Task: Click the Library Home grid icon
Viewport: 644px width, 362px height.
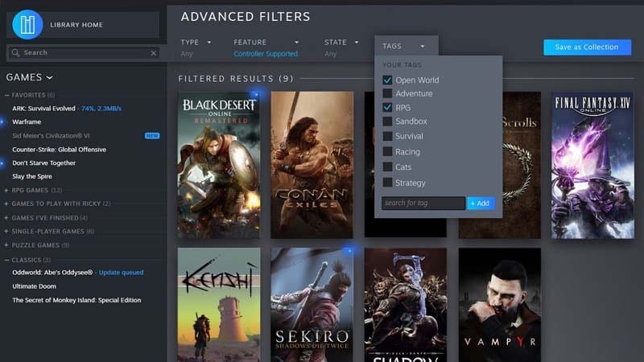Action: [x=28, y=24]
